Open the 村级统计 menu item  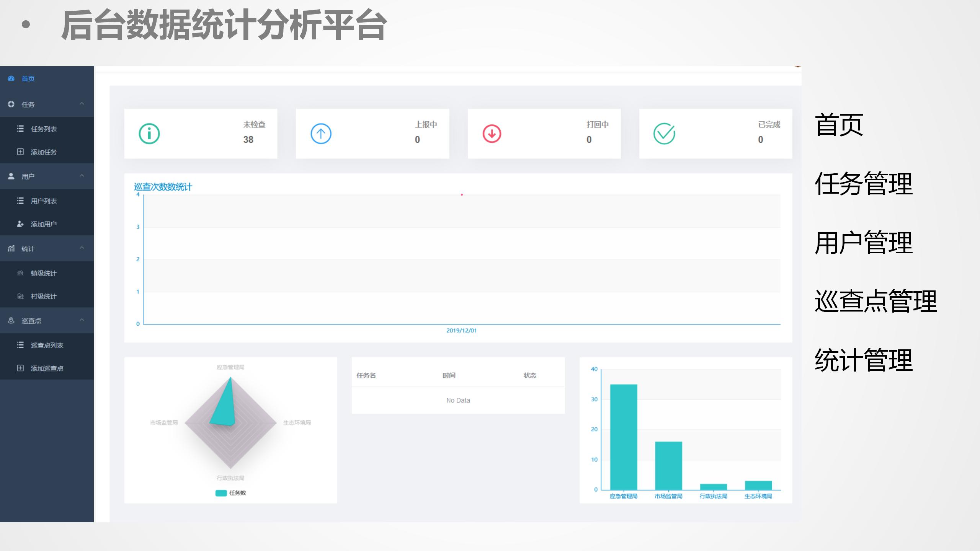click(x=44, y=296)
